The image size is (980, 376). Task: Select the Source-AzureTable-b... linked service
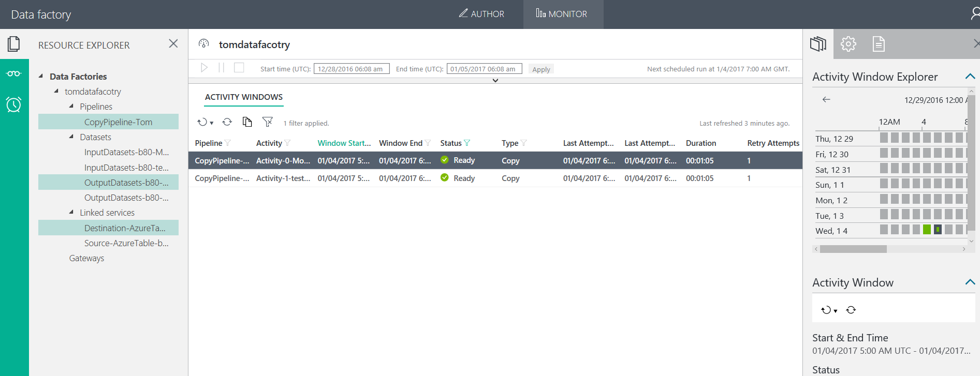coord(126,243)
